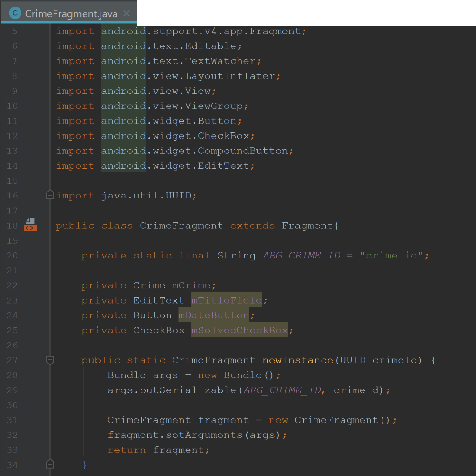Click 'args.putSerializable' call on line 29

(172, 390)
